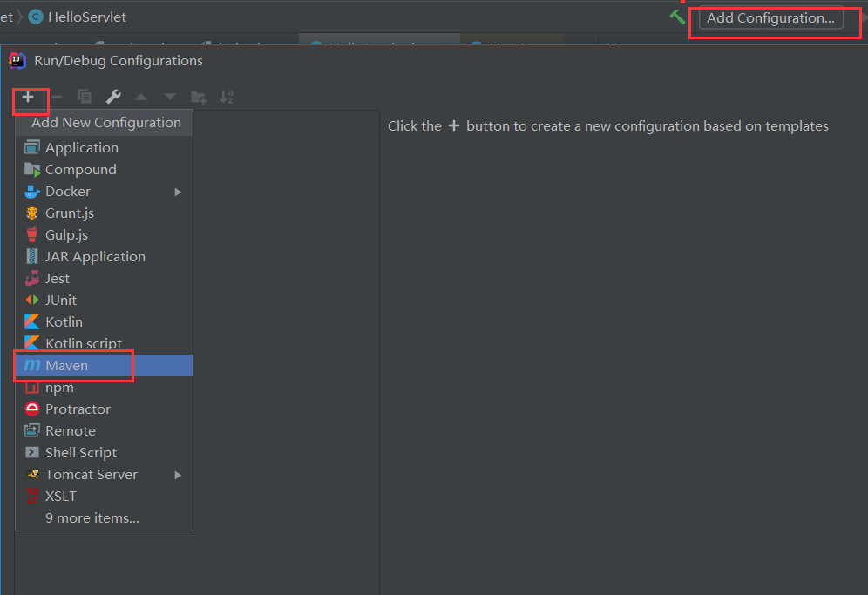
Task: Click the Tomcat Server cat icon
Action: [x=32, y=474]
